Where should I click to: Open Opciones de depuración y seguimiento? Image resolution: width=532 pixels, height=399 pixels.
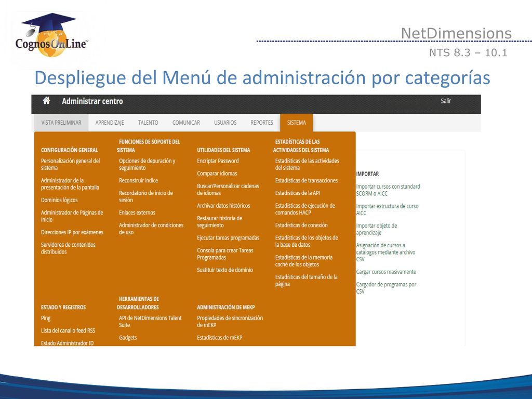[x=147, y=165]
